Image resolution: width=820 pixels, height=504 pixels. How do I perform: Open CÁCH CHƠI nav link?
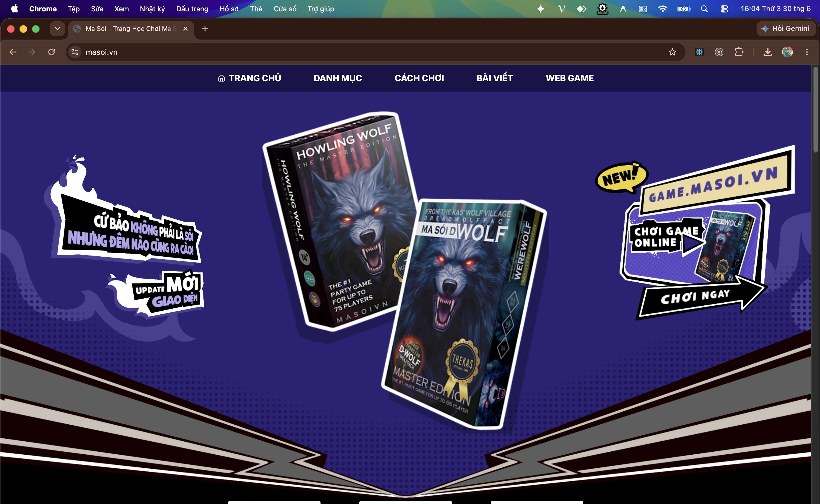point(419,78)
